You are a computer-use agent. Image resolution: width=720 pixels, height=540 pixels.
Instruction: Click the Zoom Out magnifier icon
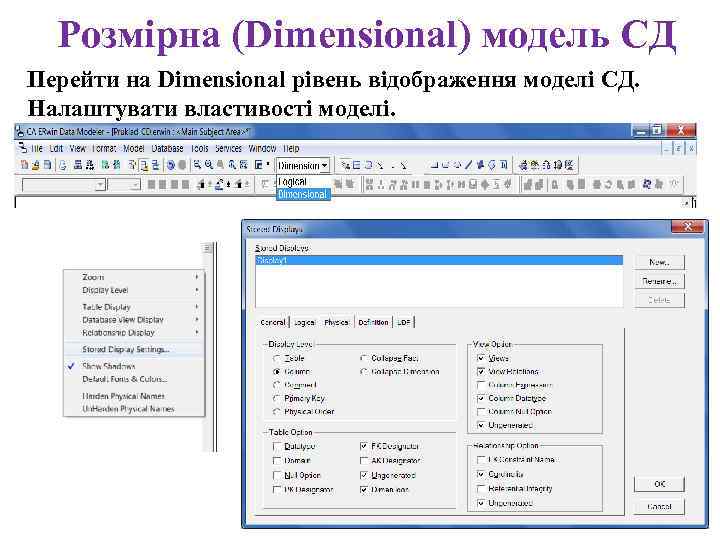click(209, 165)
